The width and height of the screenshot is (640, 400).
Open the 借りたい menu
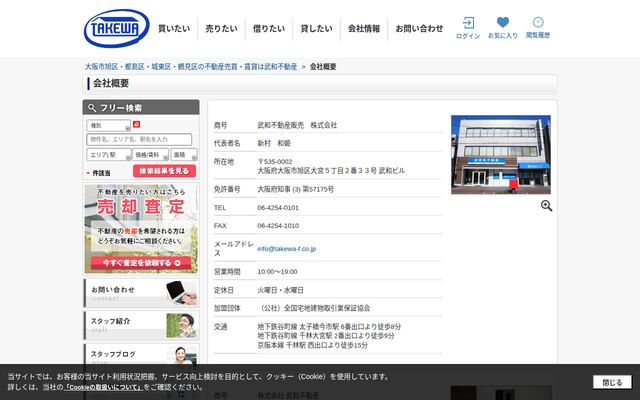tap(269, 29)
